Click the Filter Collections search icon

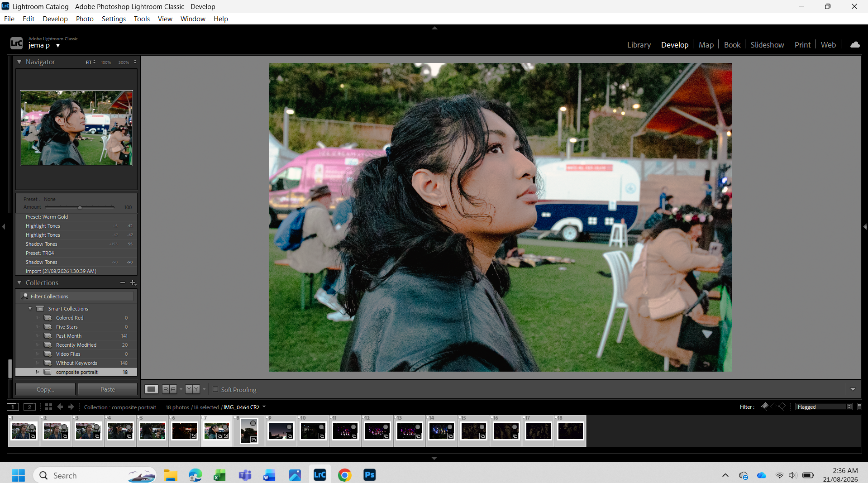[25, 296]
